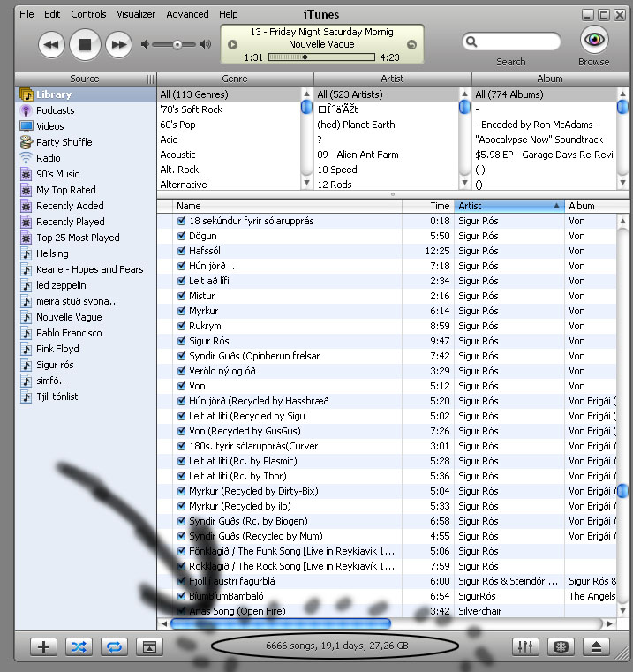The image size is (633, 672).
Task: Select the Hellsing playlist
Action: point(52,253)
